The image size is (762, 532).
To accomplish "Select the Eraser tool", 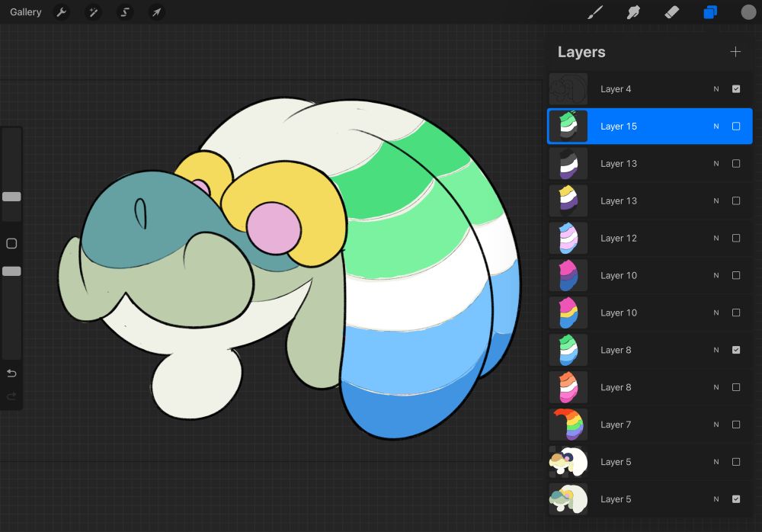I will click(x=671, y=12).
